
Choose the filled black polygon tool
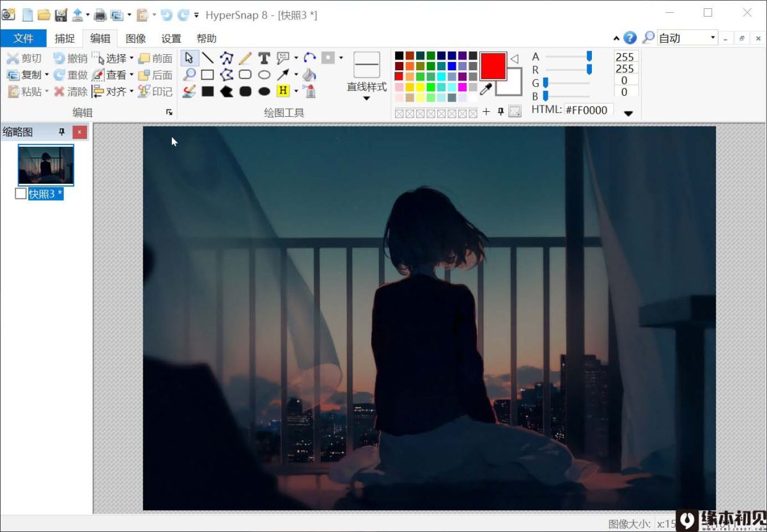[226, 91]
